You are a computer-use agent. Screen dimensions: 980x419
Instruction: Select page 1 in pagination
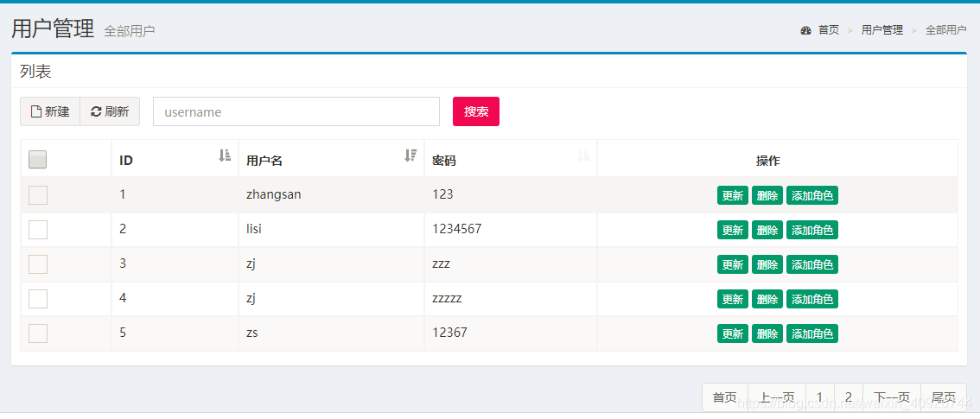coord(820,397)
